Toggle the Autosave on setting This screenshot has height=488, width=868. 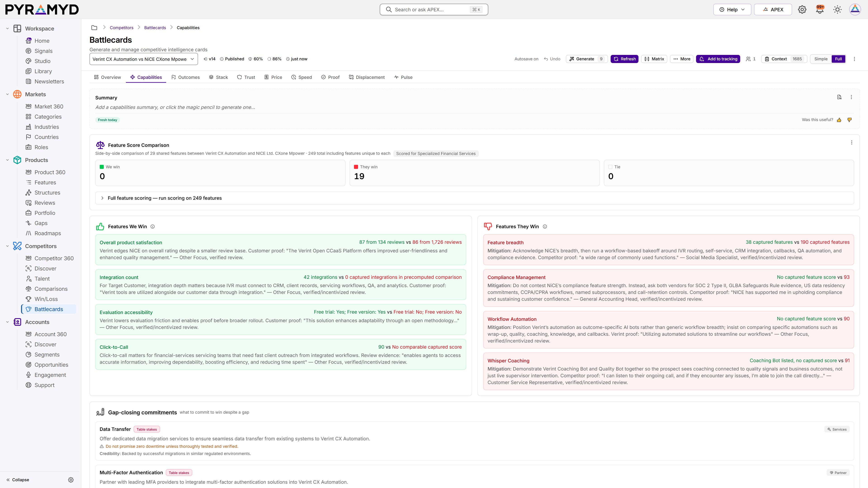click(x=526, y=59)
